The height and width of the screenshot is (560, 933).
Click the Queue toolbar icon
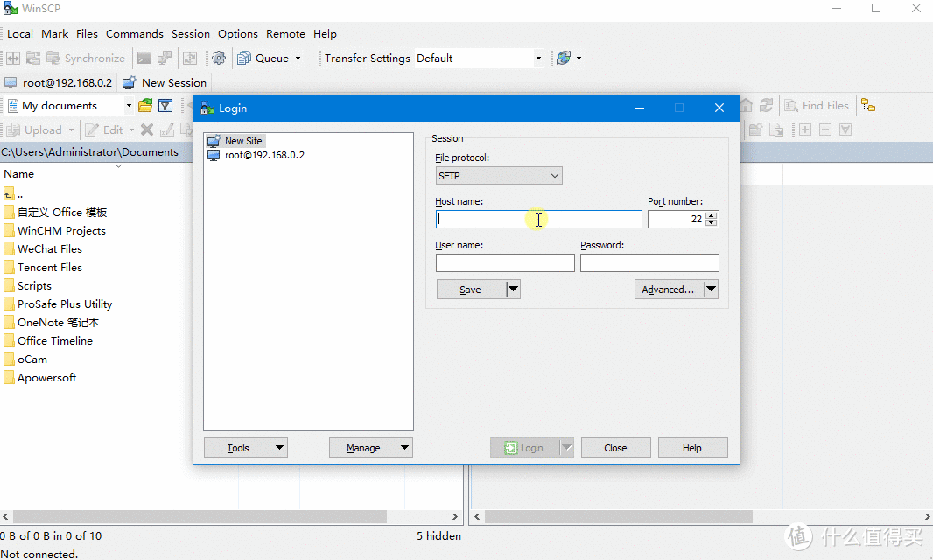click(x=244, y=58)
